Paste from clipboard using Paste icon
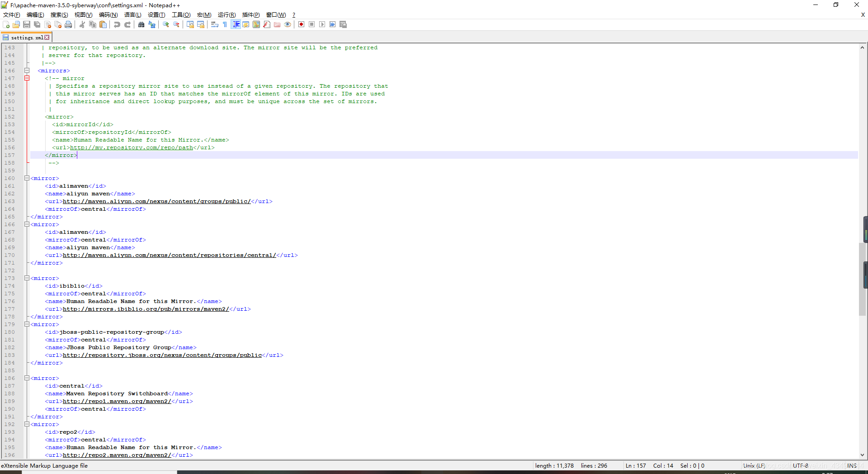The height and width of the screenshot is (474, 868). pyautogui.click(x=103, y=24)
